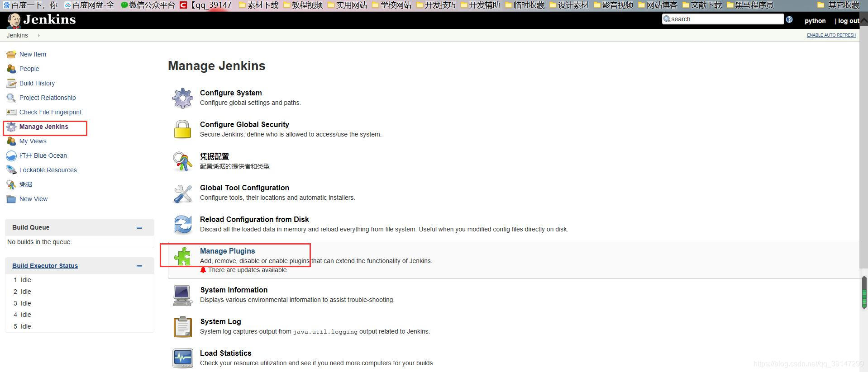This screenshot has width=868, height=372.
Task: Open My Views link
Action: coord(33,141)
